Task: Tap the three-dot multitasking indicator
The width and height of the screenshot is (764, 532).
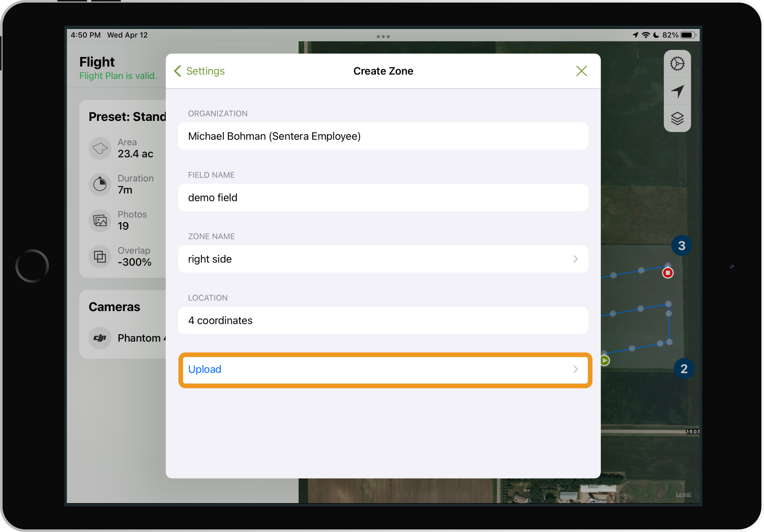Action: (x=383, y=36)
